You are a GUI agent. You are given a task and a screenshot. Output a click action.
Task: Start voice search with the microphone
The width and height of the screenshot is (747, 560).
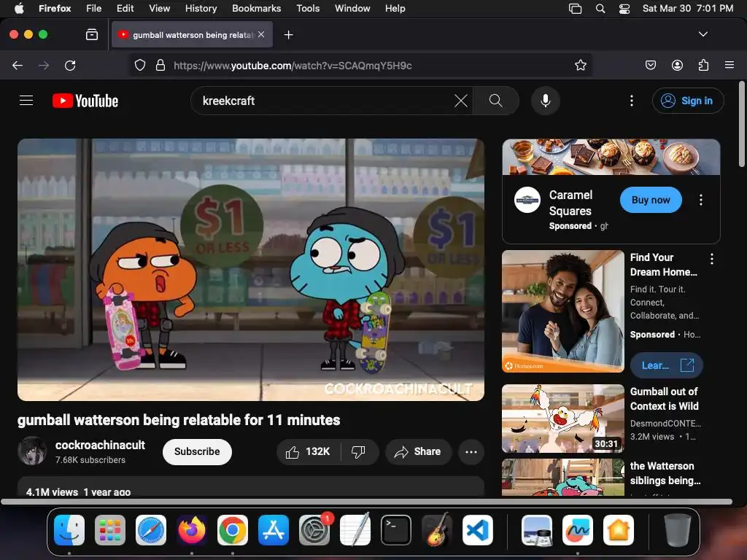point(546,101)
